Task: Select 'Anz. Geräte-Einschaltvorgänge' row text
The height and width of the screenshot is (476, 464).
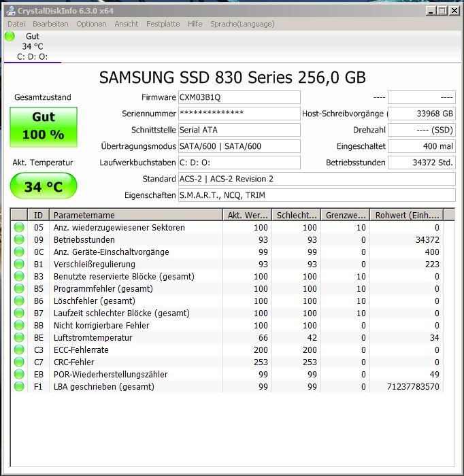Action: (x=111, y=252)
